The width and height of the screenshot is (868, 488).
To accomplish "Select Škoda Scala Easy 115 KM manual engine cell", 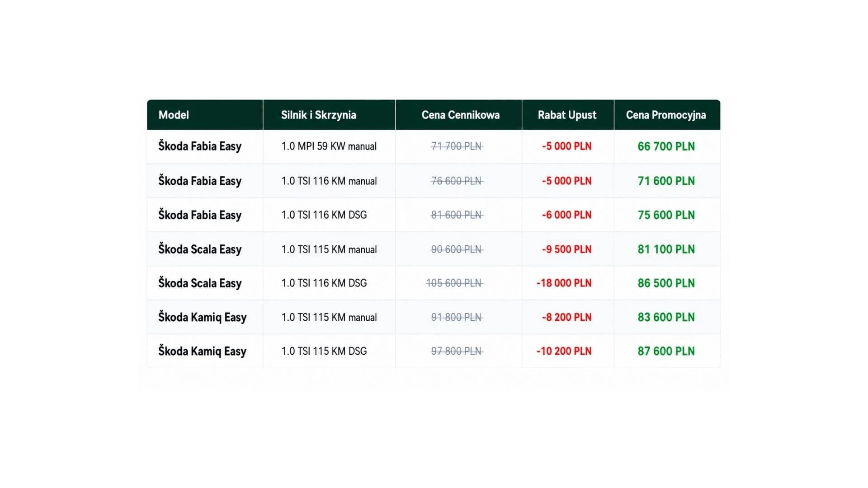I will click(x=329, y=249).
